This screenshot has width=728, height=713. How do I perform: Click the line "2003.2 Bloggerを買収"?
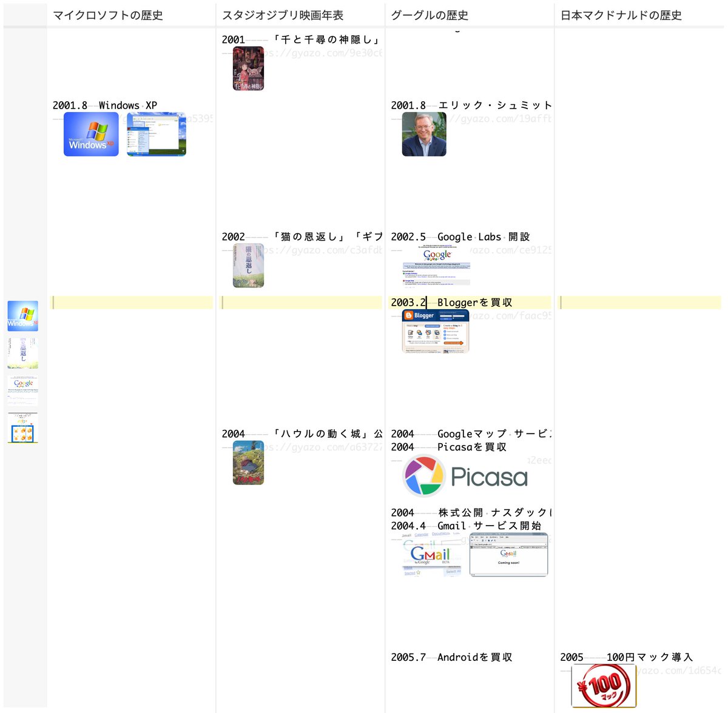(x=452, y=302)
